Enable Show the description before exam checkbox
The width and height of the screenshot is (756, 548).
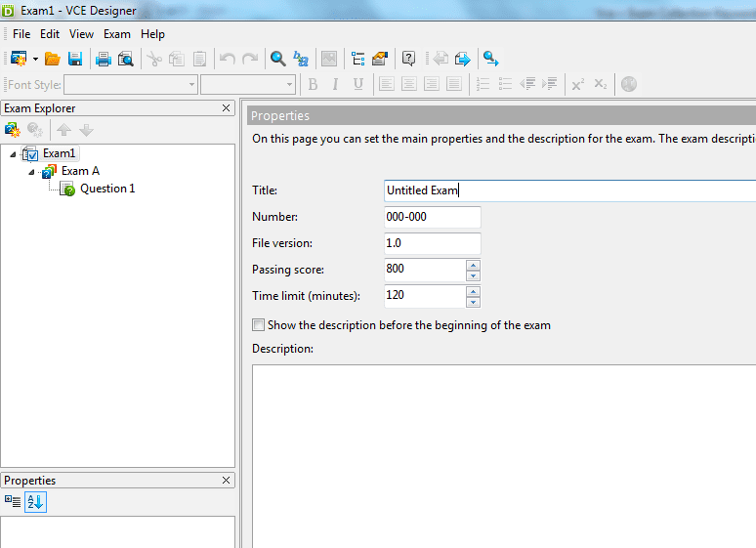tap(259, 325)
